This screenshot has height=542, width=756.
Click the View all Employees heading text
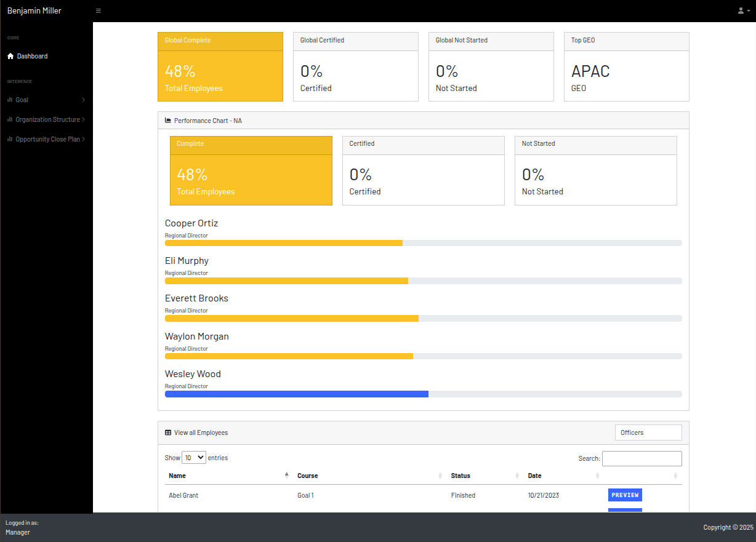click(x=201, y=432)
